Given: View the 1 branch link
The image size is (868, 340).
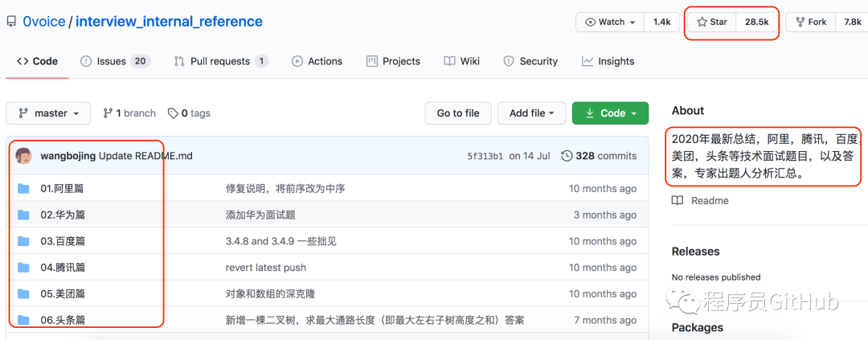Looking at the screenshot, I should [129, 113].
